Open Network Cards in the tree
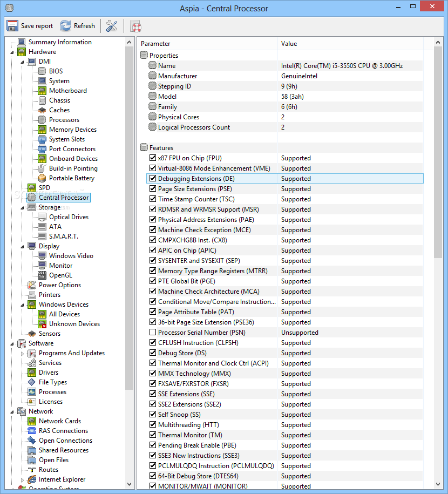This screenshot has height=494, width=448. coord(60,421)
